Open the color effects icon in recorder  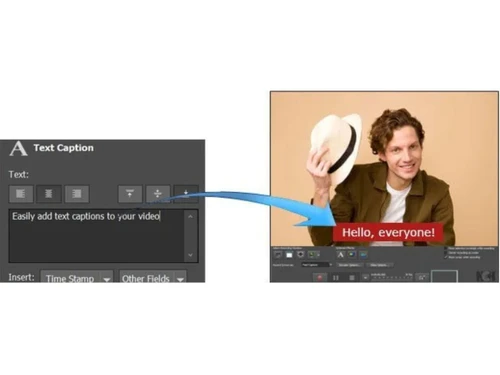pos(352,255)
